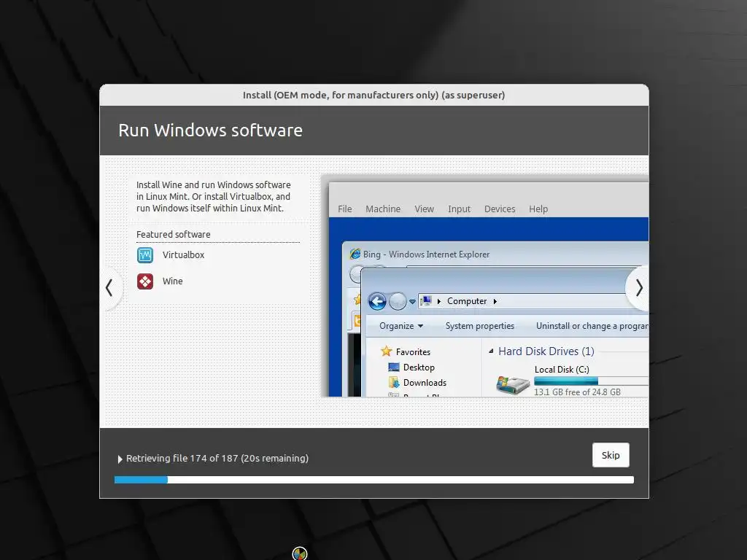Click the installation progress bar
The height and width of the screenshot is (560, 747).
pyautogui.click(x=374, y=480)
